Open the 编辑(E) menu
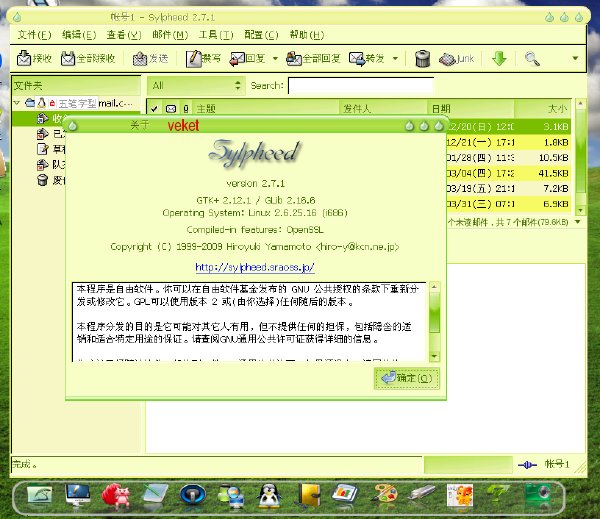Screen dimensions: 600x519 (x=79, y=35)
